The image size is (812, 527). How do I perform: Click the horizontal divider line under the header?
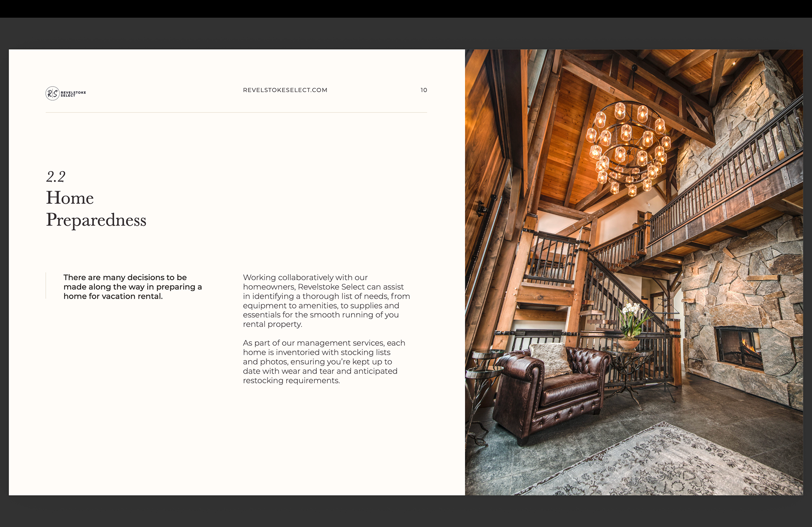236,112
